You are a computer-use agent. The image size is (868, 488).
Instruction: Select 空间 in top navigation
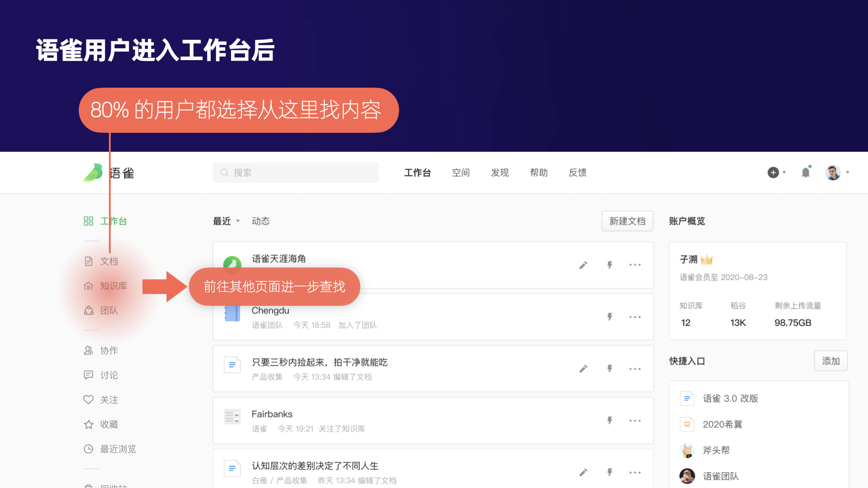point(461,173)
